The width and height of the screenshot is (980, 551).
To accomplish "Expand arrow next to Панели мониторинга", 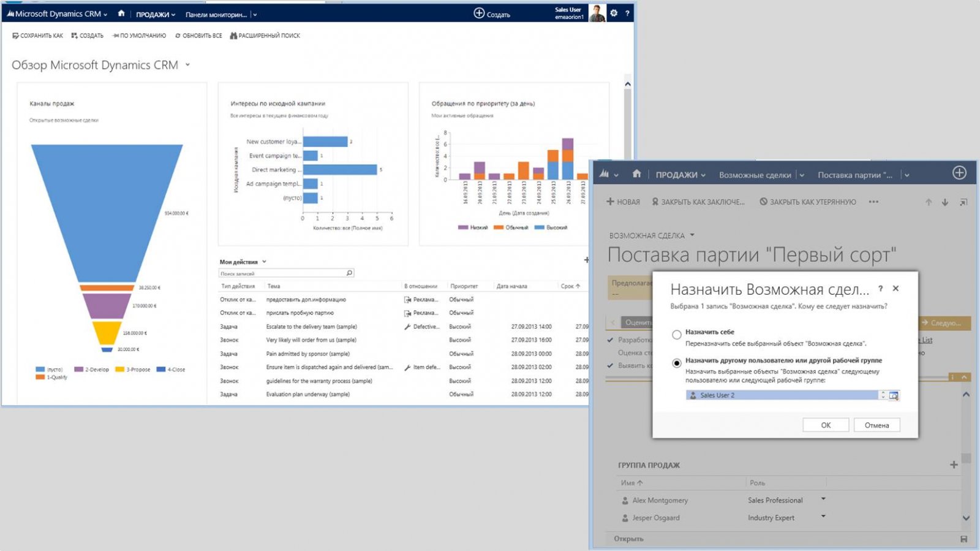I will point(255,14).
